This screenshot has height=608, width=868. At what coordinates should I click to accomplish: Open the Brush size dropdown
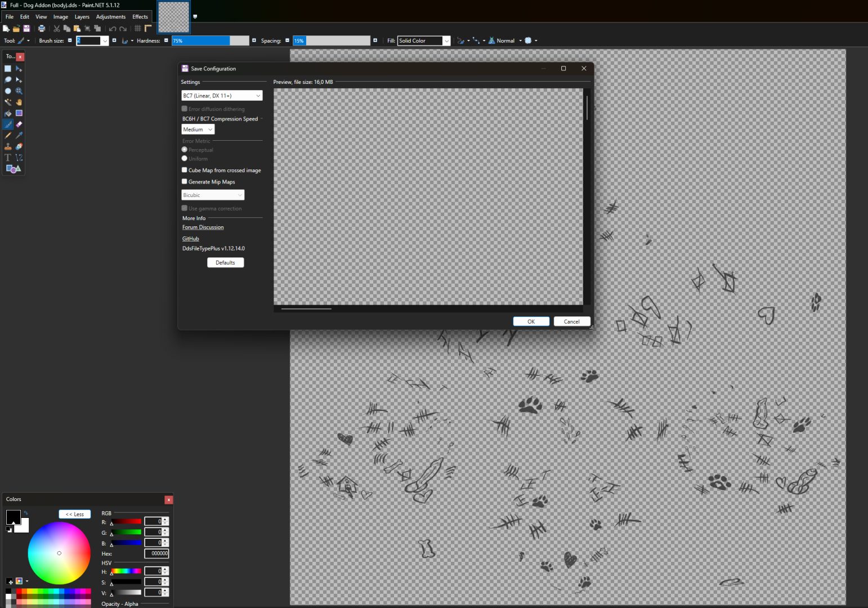tap(105, 41)
